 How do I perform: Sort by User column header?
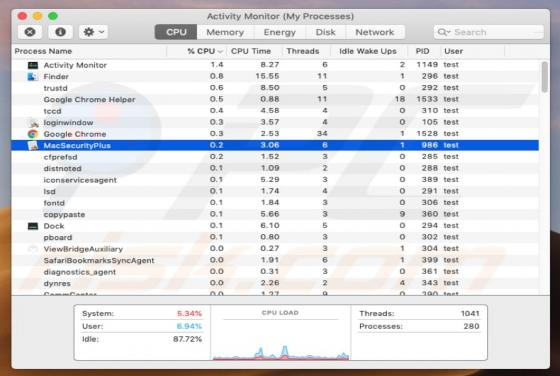472,51
